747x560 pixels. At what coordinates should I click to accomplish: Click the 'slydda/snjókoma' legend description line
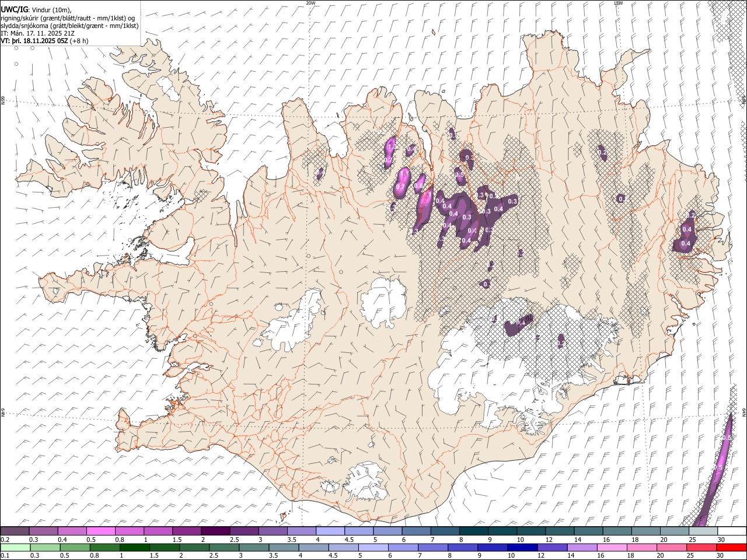(70, 26)
